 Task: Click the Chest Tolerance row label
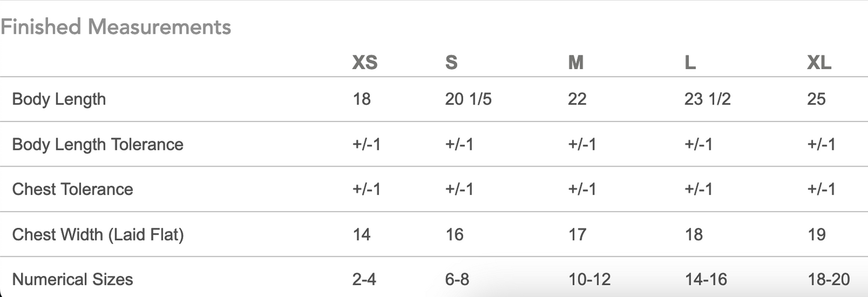point(73,189)
